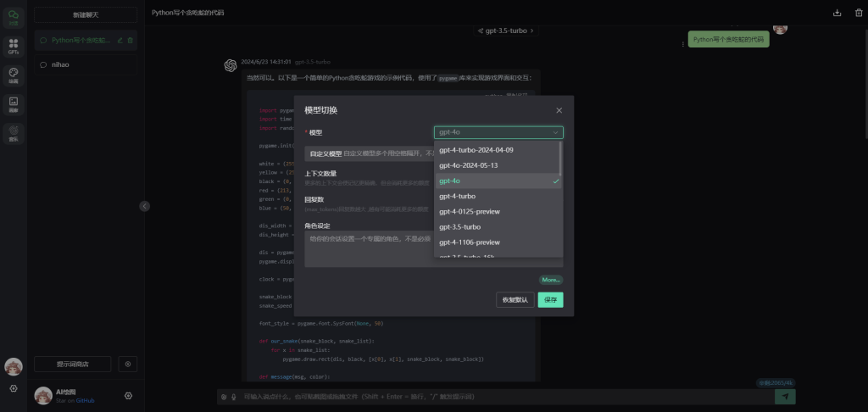
Task: Start voice input with microphone icon
Action: 234,397
